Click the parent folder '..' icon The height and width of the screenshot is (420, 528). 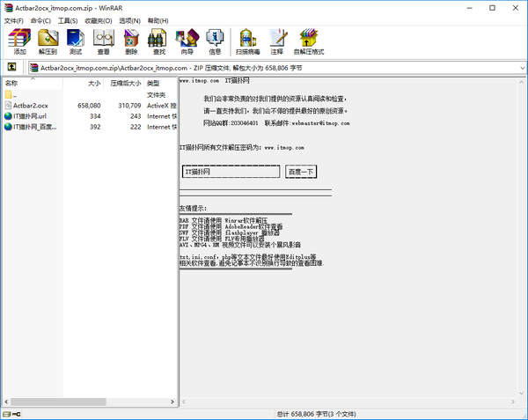pos(9,94)
